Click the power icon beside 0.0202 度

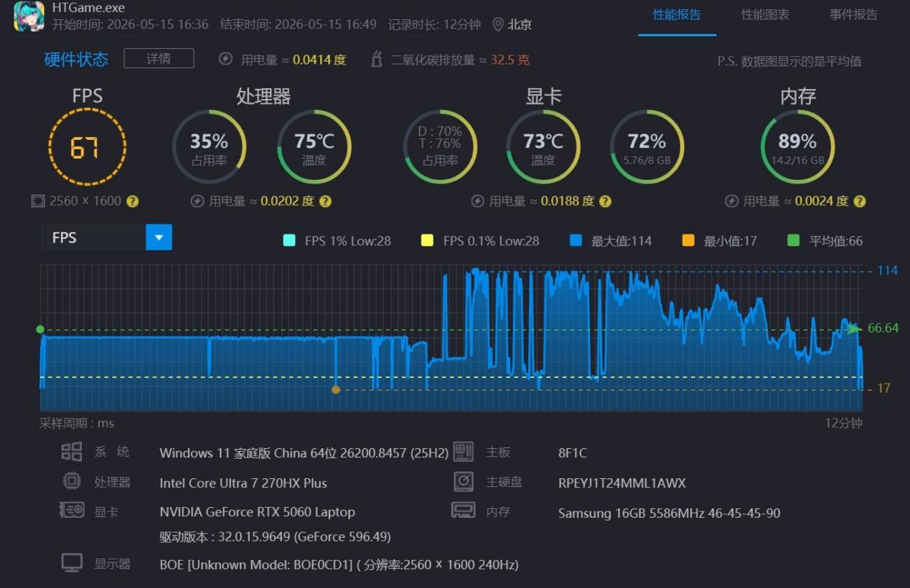pos(197,201)
